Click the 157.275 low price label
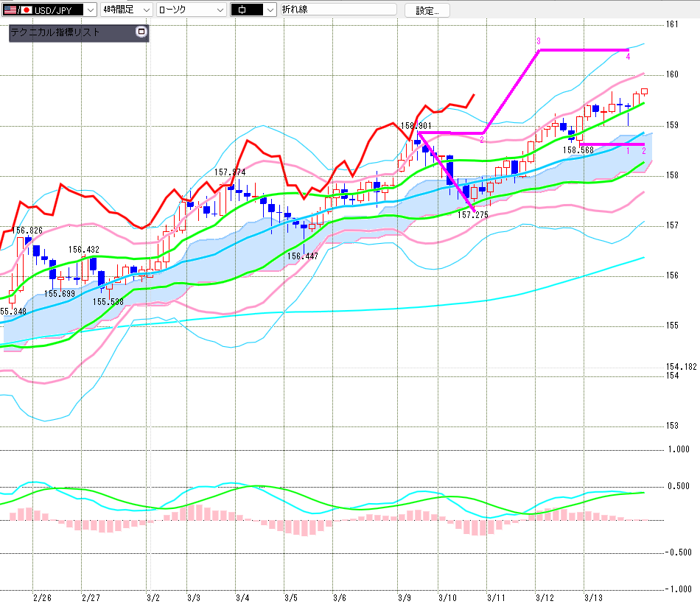 point(473,214)
